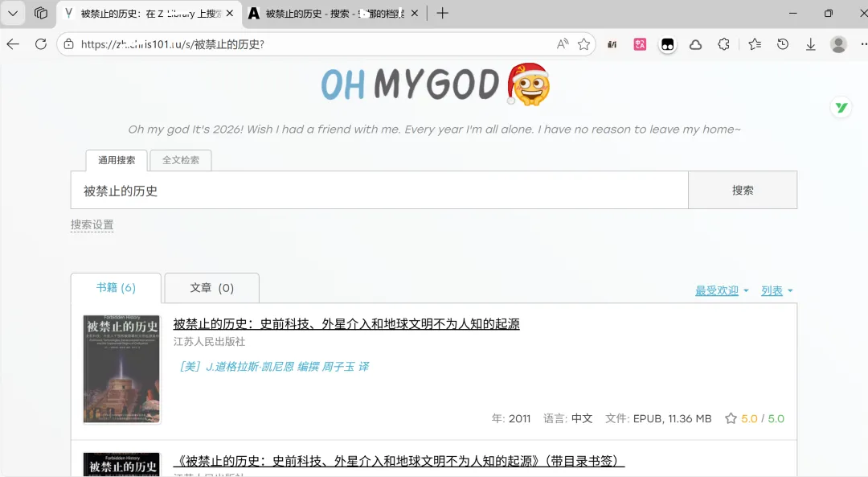Screen dimensions: 868x477
Task: Open the pink translate extension icon
Action: click(x=640, y=44)
